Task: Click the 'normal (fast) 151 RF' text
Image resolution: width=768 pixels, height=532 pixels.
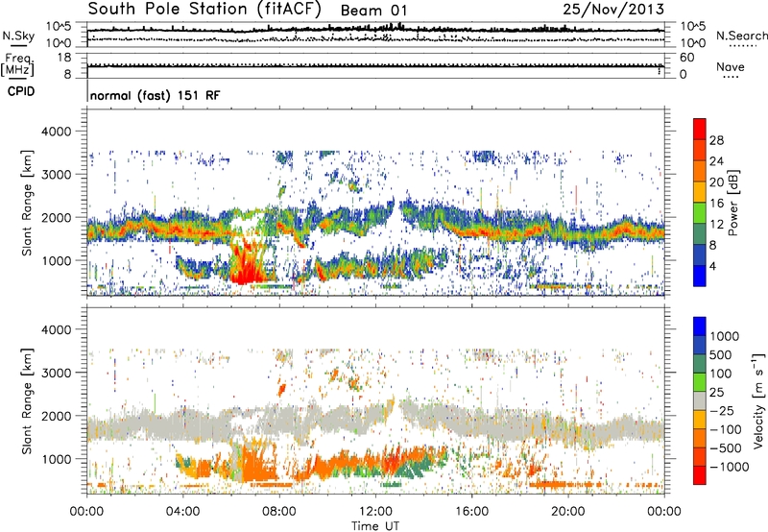Action: 155,95
